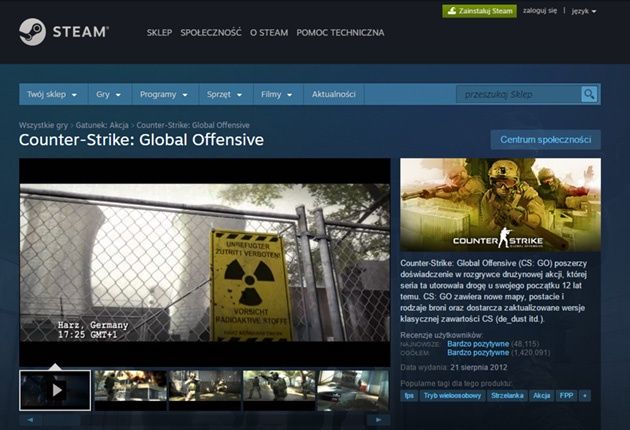Open the Twój sklep dropdown
Screen dimensions: 630x430
coord(51,94)
